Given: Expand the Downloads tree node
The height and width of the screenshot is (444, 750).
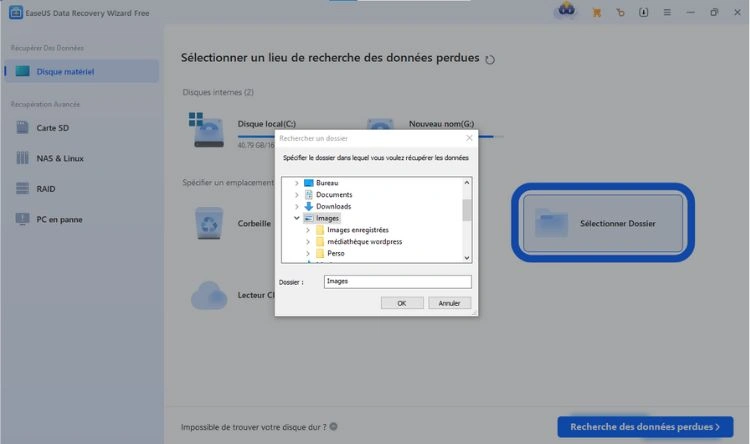Looking at the screenshot, I should point(297,206).
